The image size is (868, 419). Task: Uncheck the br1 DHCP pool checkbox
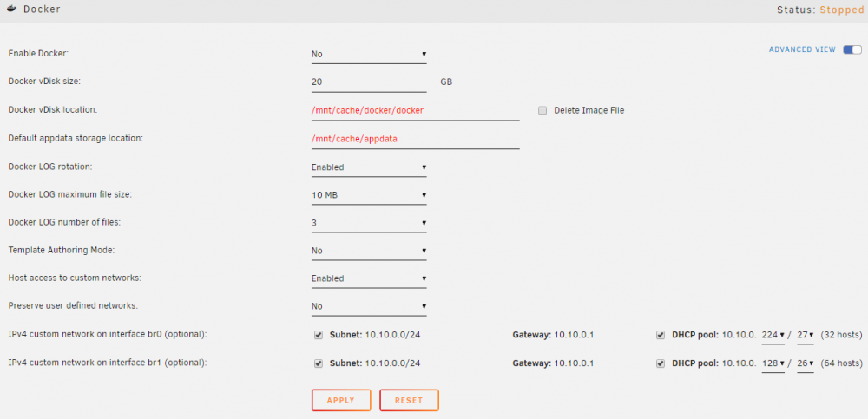[x=661, y=363]
